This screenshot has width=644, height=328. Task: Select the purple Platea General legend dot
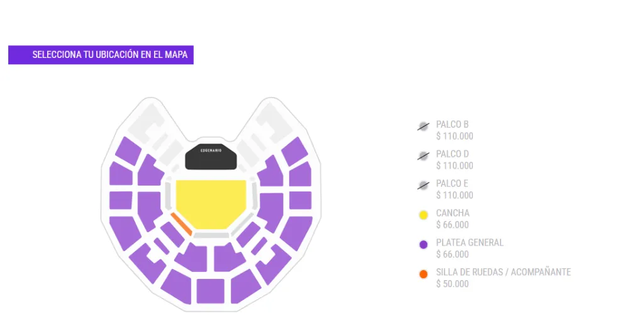coord(423,245)
